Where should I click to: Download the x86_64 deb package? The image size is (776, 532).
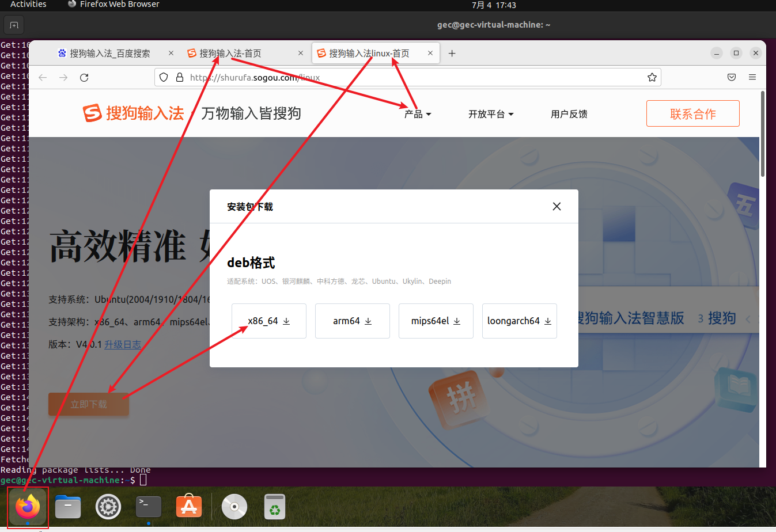269,321
